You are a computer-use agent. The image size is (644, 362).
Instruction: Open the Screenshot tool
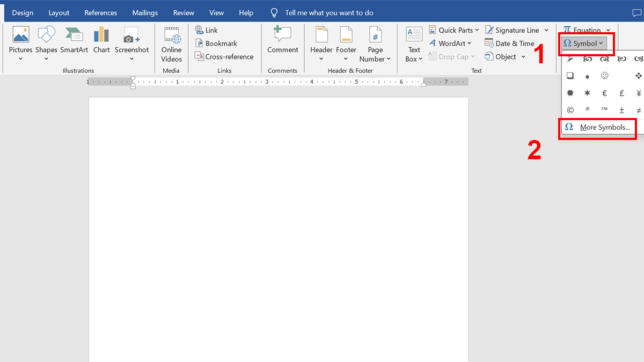[131, 42]
